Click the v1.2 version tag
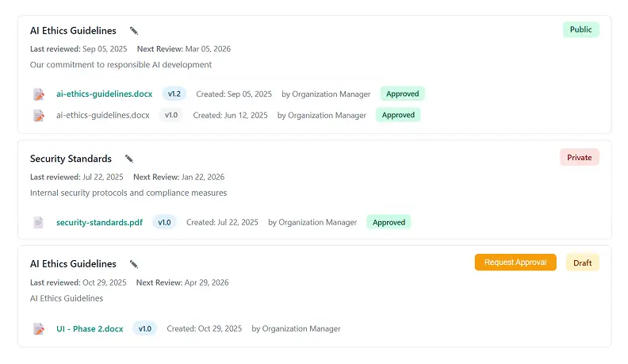 [174, 94]
